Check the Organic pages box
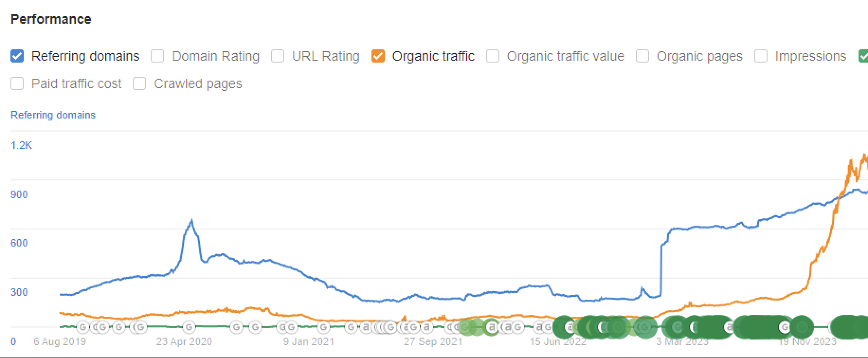Screen dimensions: 868x358 [x=642, y=56]
